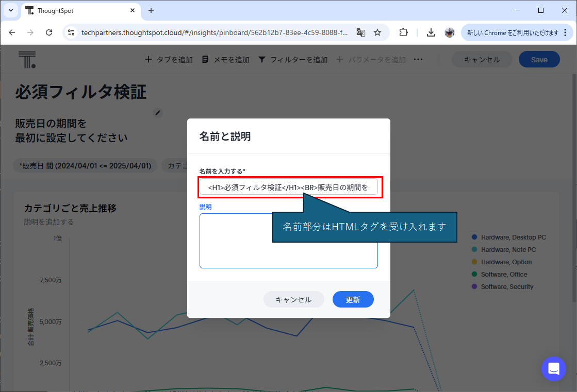This screenshot has width=577, height=392.
Task: Open Chrome extensions puzzle icon
Action: coord(404,32)
